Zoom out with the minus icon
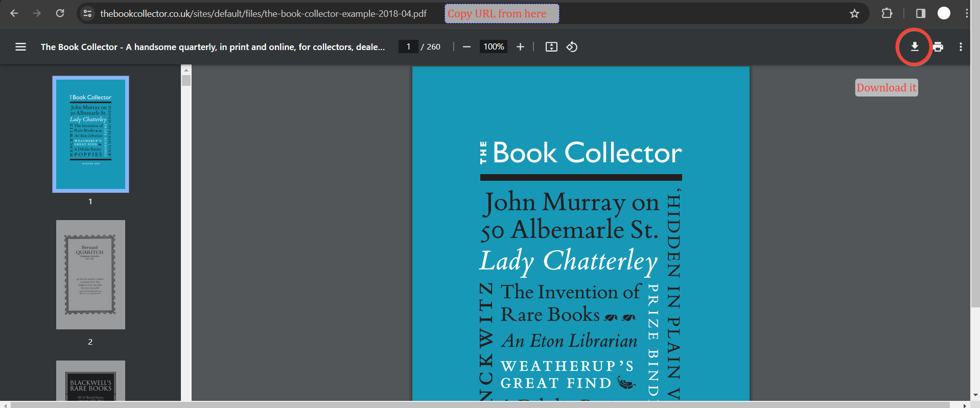Image resolution: width=980 pixels, height=408 pixels. [466, 47]
